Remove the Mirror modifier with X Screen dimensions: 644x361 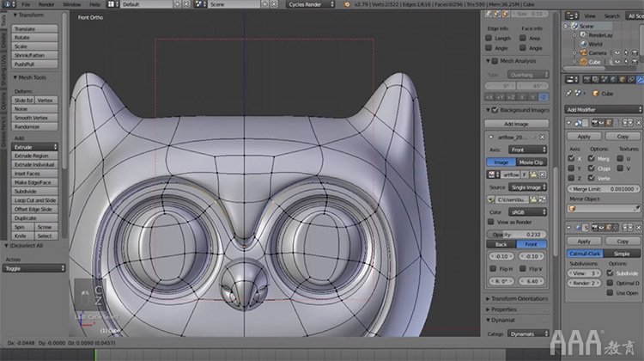tap(639, 123)
